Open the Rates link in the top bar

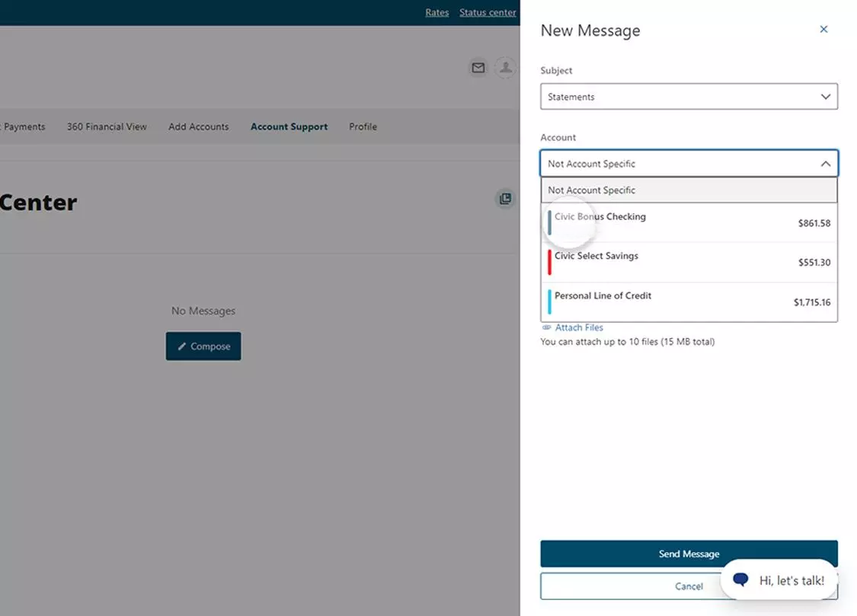tap(436, 12)
